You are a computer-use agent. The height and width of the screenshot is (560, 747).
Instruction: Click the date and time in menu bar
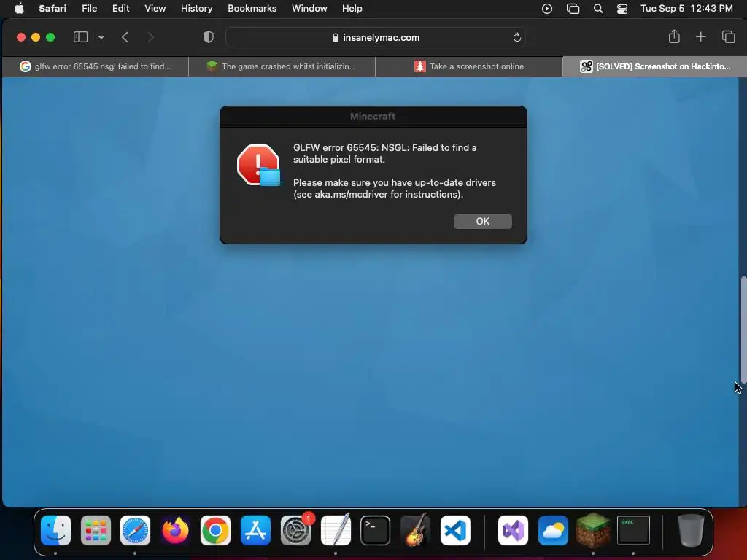click(686, 9)
